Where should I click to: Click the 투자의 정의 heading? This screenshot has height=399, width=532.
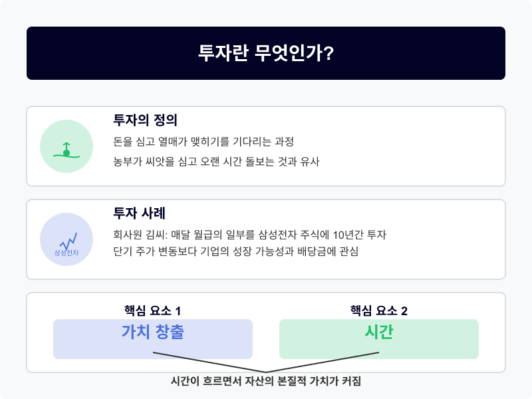[x=145, y=120]
